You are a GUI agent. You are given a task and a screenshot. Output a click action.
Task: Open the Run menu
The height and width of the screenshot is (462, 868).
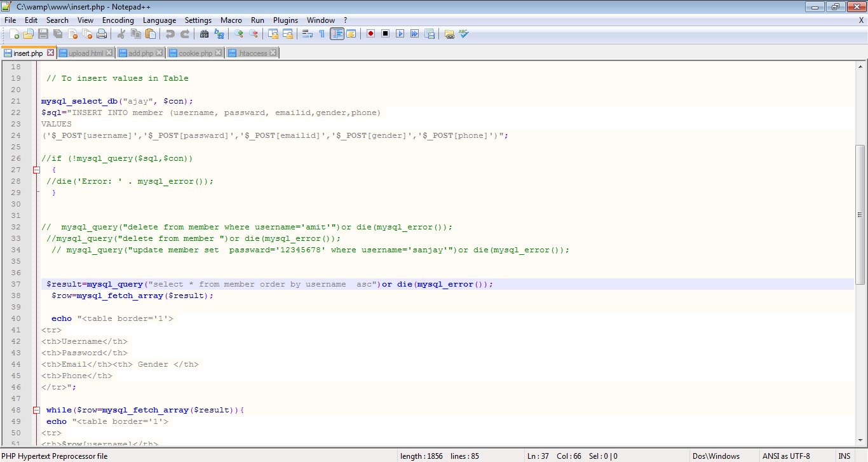(257, 20)
